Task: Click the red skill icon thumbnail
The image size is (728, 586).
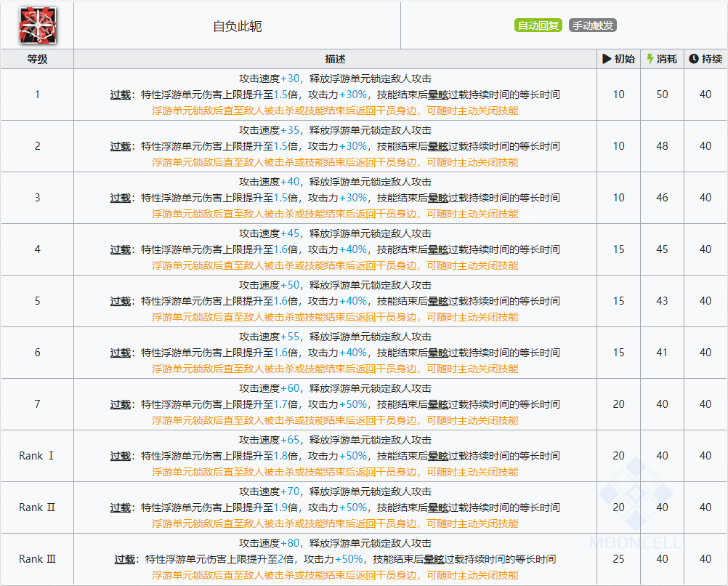Action: pos(38,25)
